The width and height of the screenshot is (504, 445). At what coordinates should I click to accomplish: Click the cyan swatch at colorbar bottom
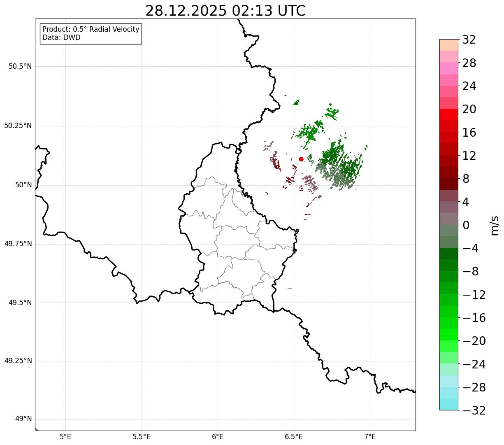(x=449, y=404)
